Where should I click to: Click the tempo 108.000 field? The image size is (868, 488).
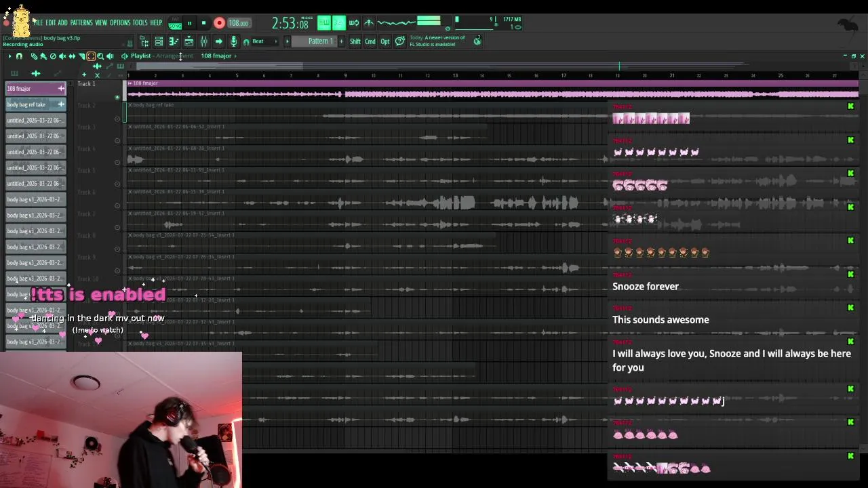click(x=239, y=23)
